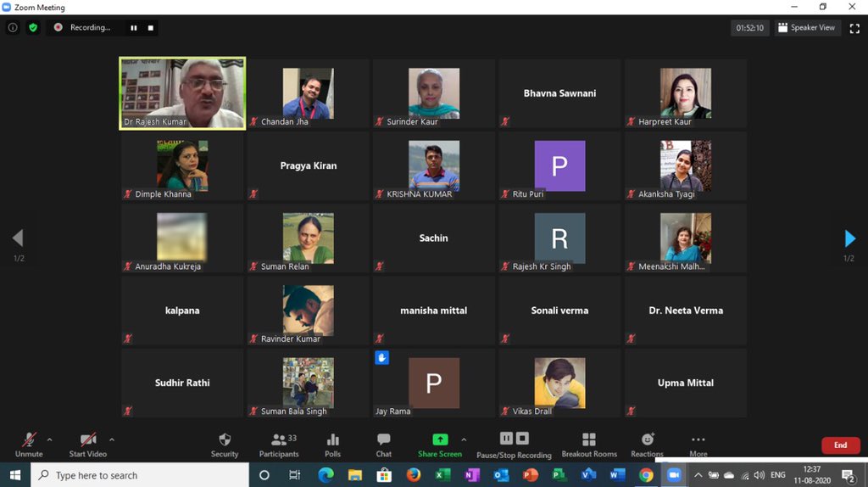Open the Chat panel
Image resolution: width=868 pixels, height=487 pixels.
coord(384,445)
